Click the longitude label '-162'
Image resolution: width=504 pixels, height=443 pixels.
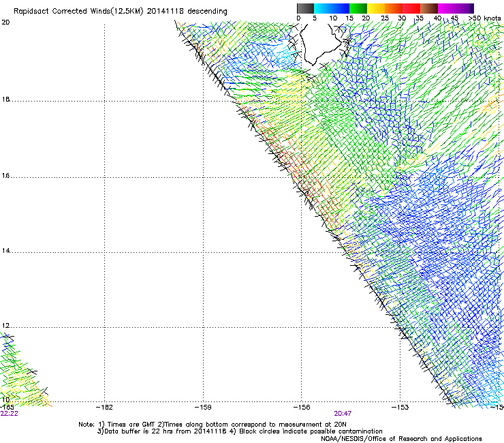(x=104, y=408)
